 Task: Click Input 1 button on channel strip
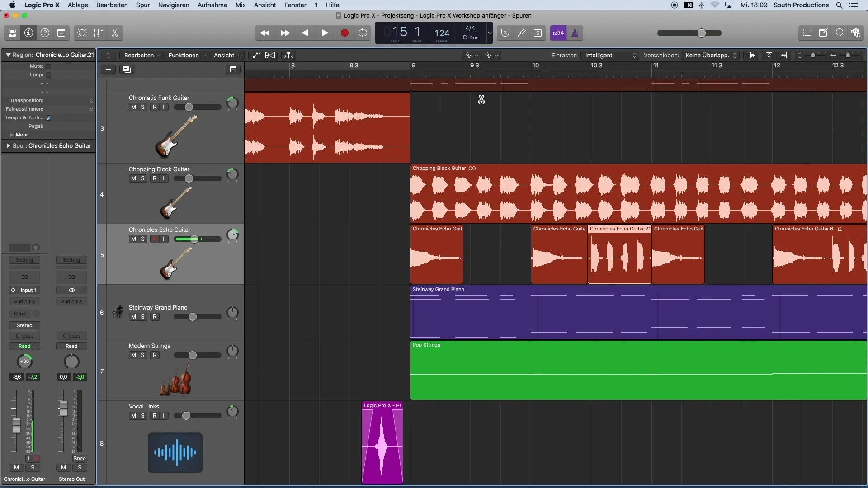(24, 291)
